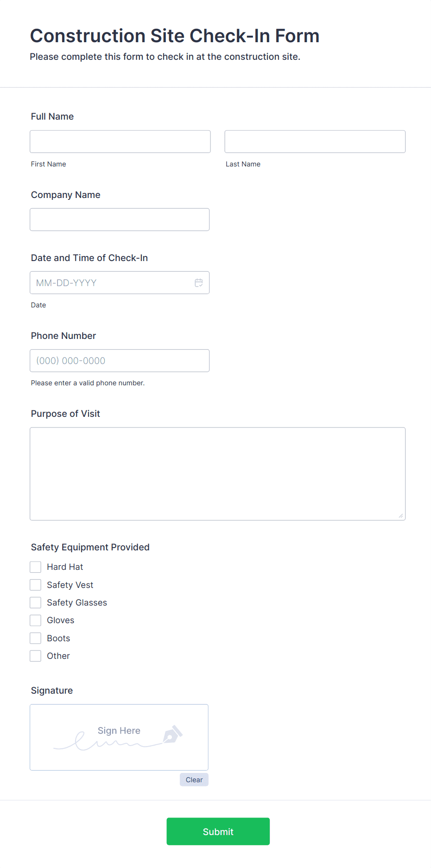Click the Sign Here signature pad
Image resolution: width=431 pixels, height=868 pixels.
point(119,737)
